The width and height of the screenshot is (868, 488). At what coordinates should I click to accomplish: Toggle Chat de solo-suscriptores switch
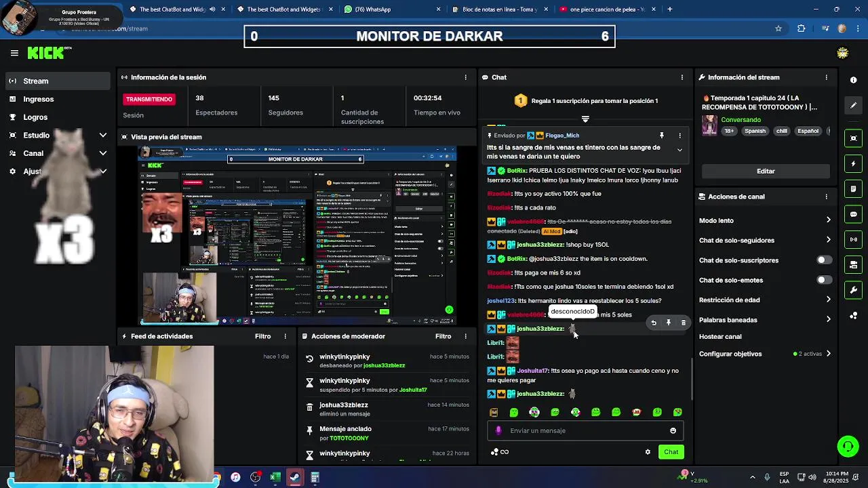point(823,260)
